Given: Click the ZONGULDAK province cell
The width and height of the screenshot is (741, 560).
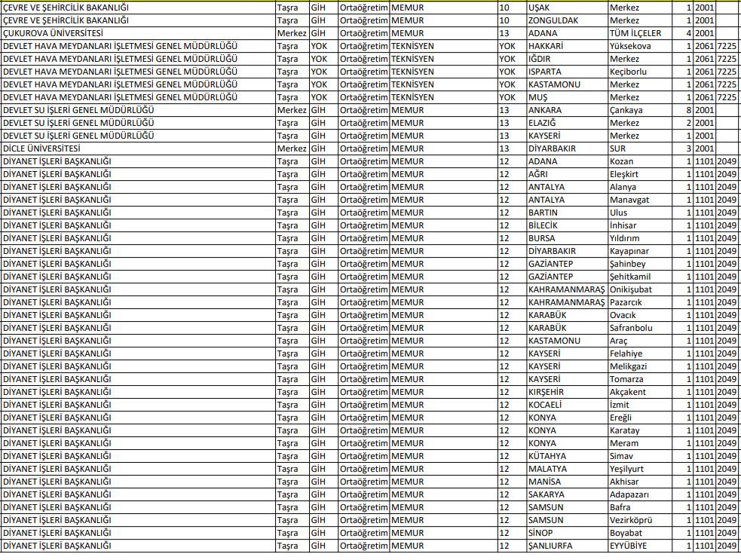Looking at the screenshot, I should pyautogui.click(x=567, y=21).
